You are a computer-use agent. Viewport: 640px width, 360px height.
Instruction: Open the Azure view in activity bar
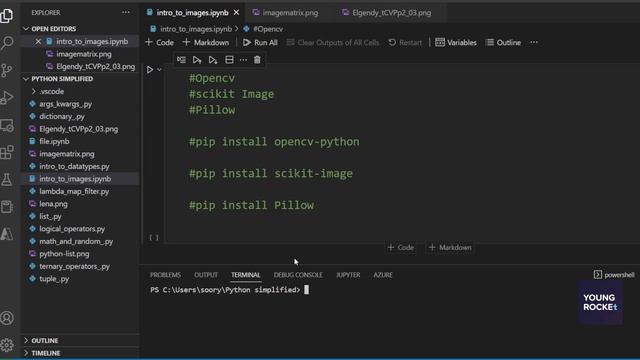(7, 234)
